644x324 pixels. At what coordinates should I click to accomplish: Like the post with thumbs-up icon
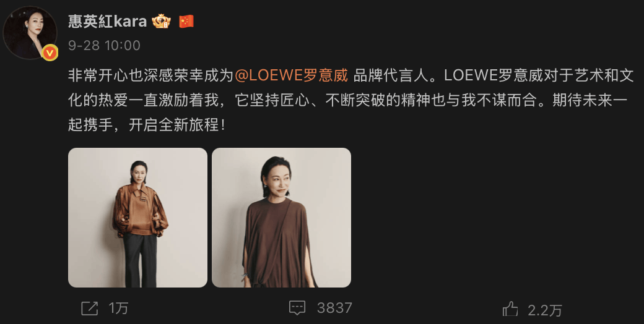pyautogui.click(x=510, y=309)
